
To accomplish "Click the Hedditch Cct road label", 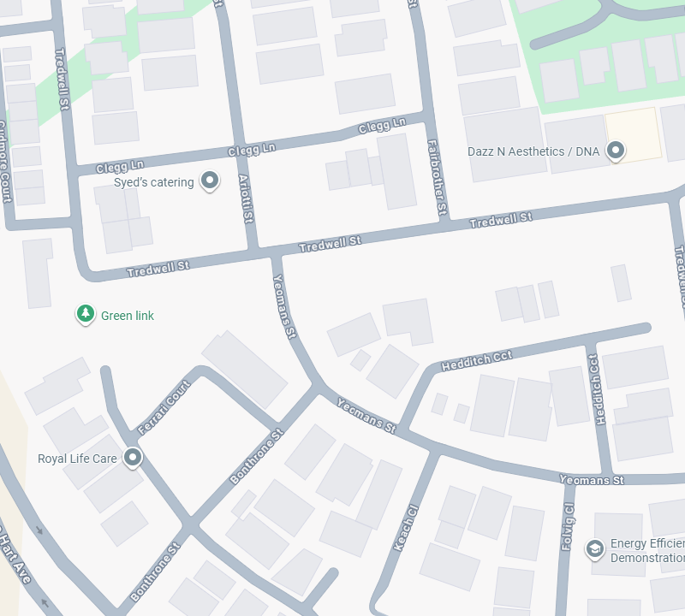I will 476,361.
